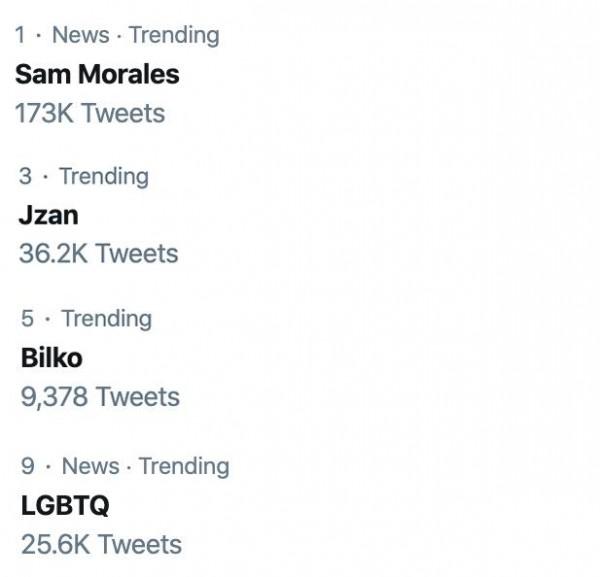
Task: Click the 9,378 Tweets count
Action: pyautogui.click(x=100, y=397)
